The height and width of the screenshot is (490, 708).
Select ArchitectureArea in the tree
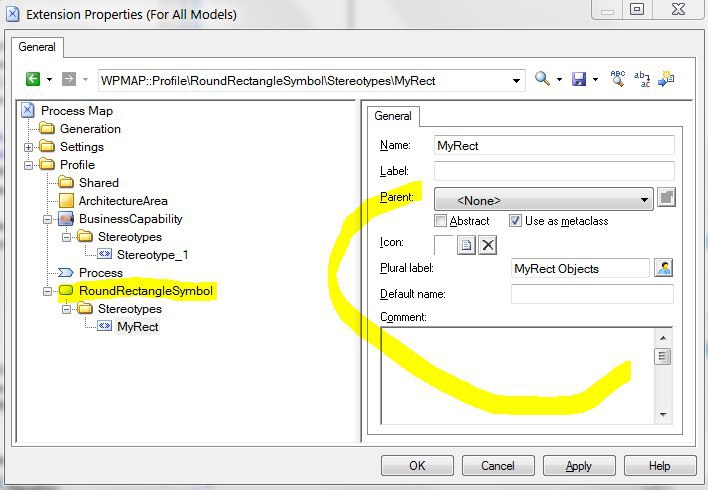pyautogui.click(x=123, y=201)
